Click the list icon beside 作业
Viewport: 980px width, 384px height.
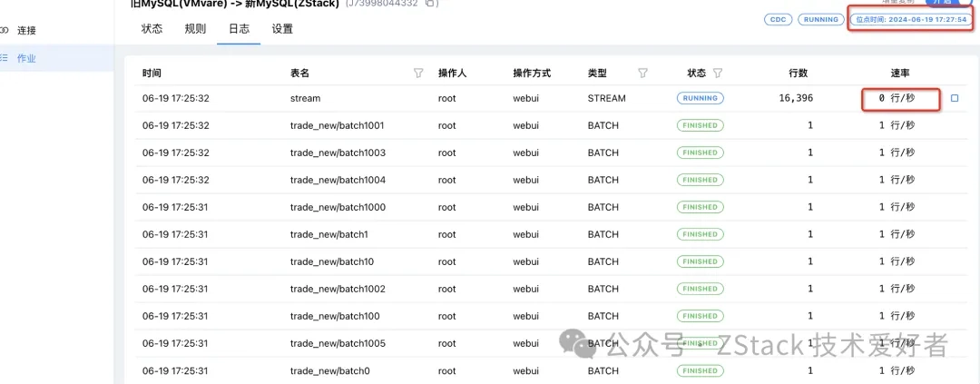click(x=3, y=58)
